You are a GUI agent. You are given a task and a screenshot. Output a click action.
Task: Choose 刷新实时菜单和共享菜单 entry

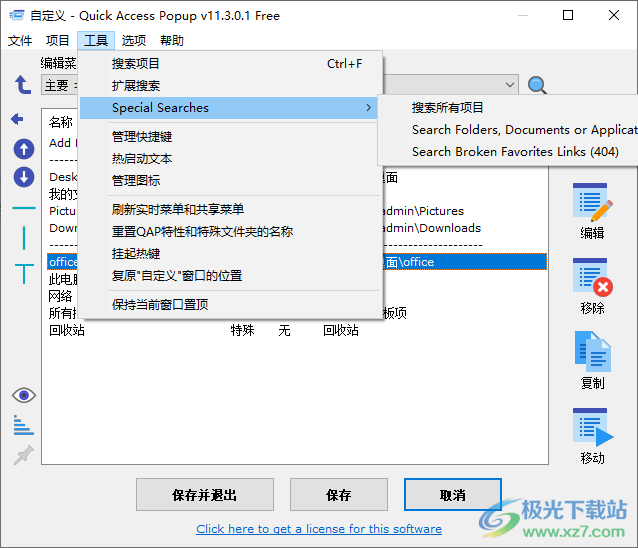pyautogui.click(x=231, y=209)
